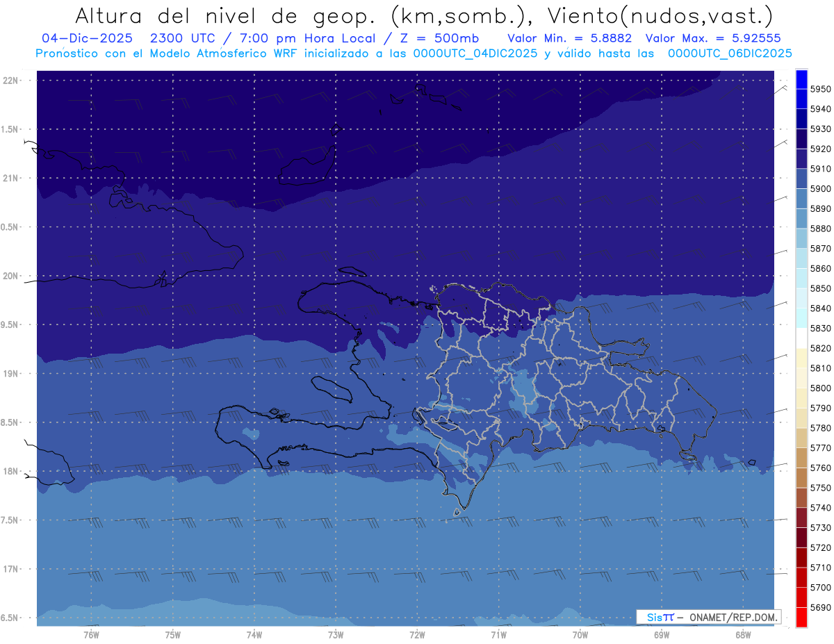Select the init time '0000UTC_04DIC2025'
This screenshot has width=834, height=644.
coord(474,53)
